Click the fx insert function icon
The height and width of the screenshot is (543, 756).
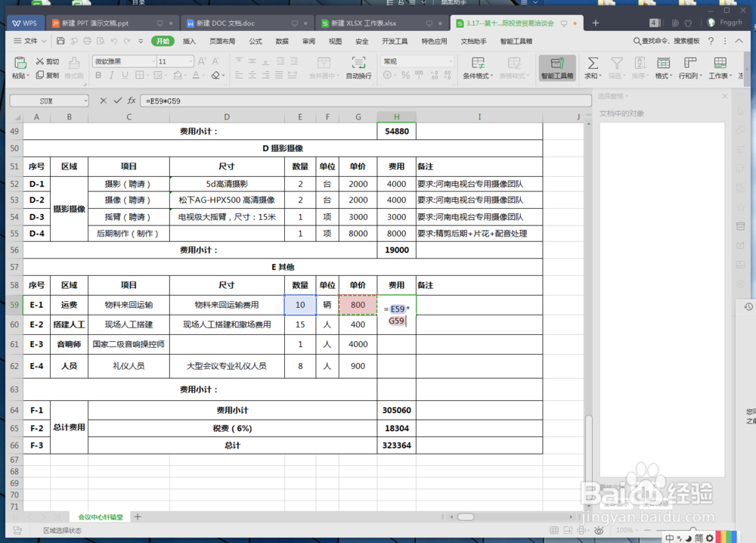click(132, 101)
